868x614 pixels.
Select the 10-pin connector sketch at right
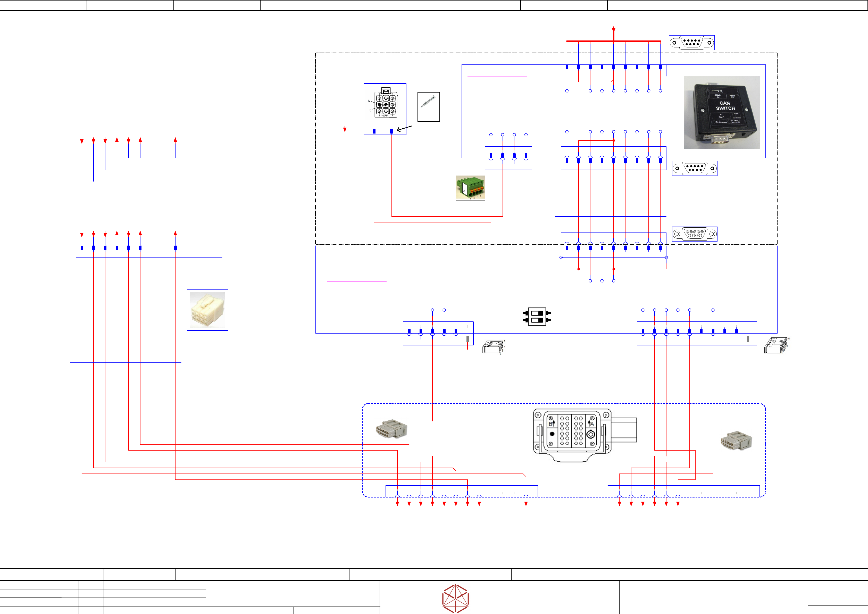click(x=776, y=345)
